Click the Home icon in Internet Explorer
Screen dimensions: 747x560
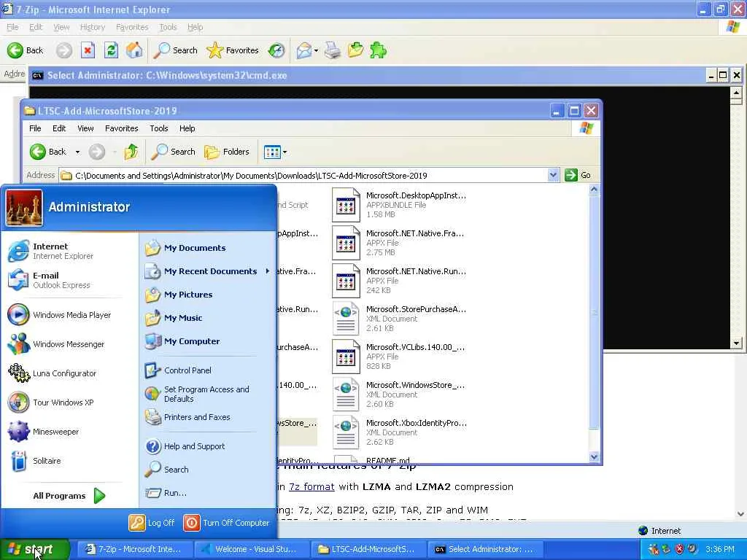(134, 50)
